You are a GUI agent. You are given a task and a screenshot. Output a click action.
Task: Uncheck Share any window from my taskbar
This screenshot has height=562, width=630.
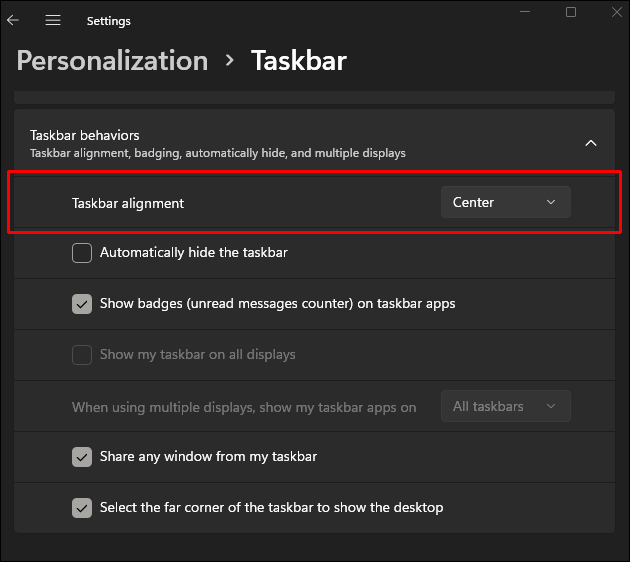point(82,457)
